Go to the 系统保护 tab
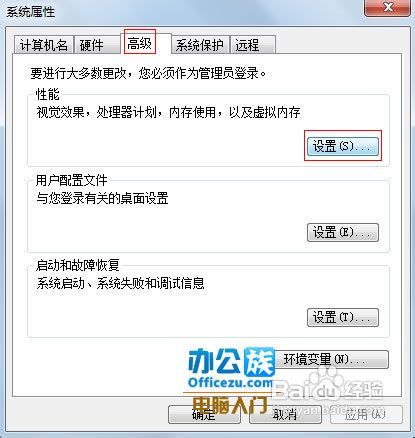 [x=200, y=45]
